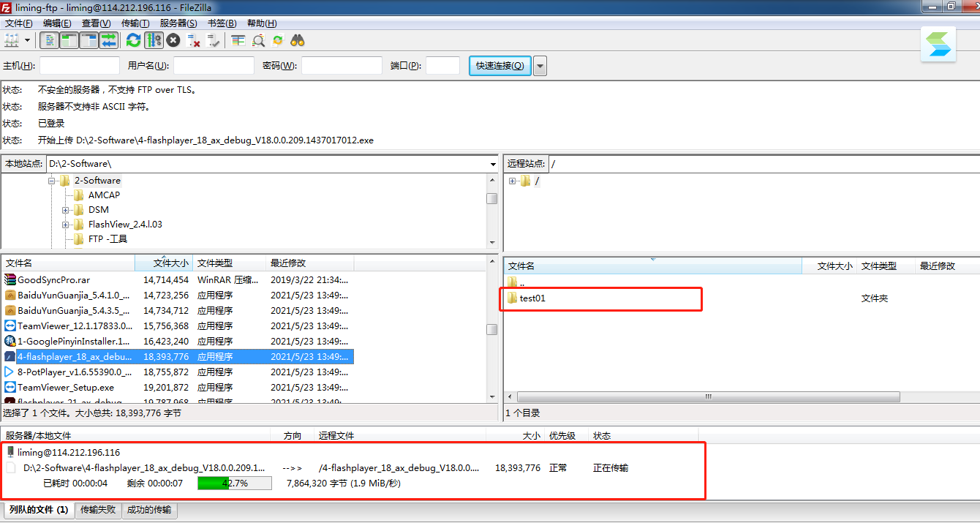Screen dimensions: 980x523
Task: Click the disconnect from server icon
Action: coord(194,40)
